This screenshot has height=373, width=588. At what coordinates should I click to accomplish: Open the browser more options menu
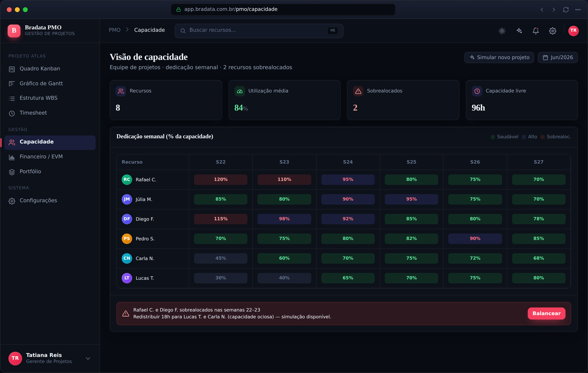(x=578, y=10)
